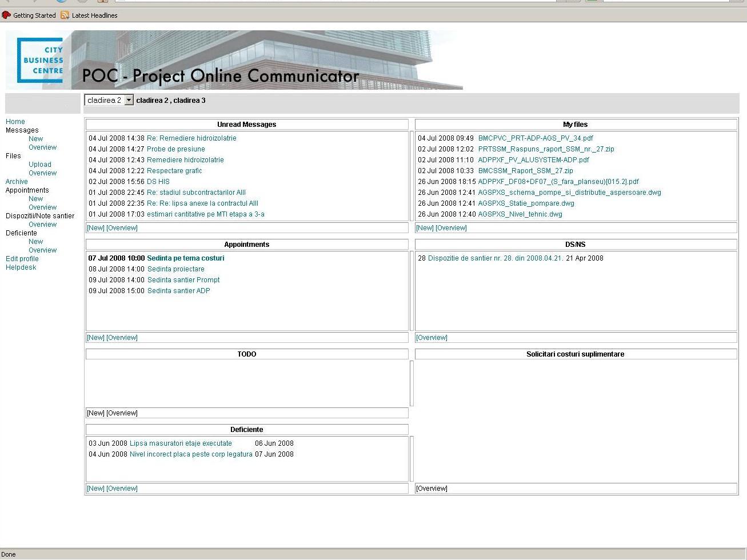Open the Getting Started bookmark
This screenshot has width=747, height=560.
pos(29,15)
